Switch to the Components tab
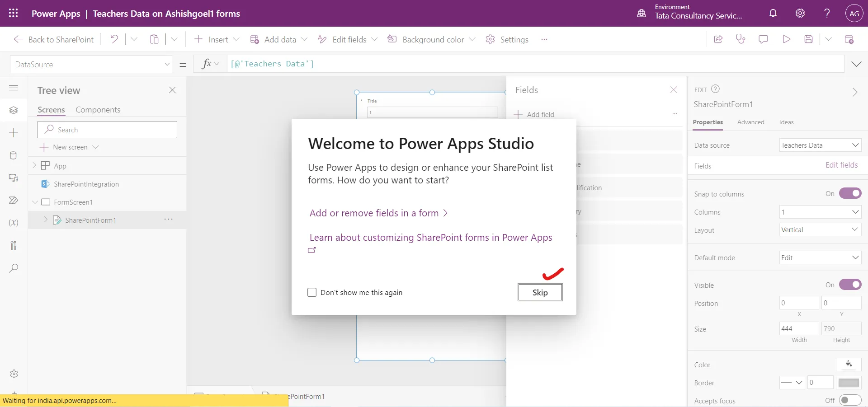The width and height of the screenshot is (868, 407). coord(98,109)
